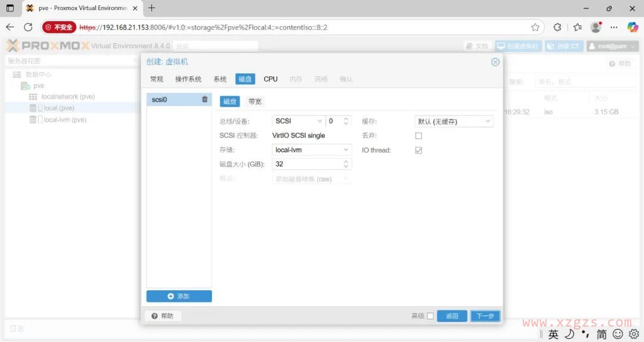The height and width of the screenshot is (342, 644).
Task: Open the tab actions menu icon
Action: [x=10, y=8]
